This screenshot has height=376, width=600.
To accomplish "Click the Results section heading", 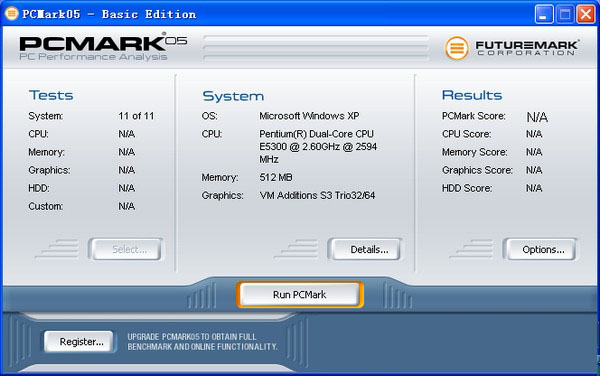I will click(x=472, y=95).
